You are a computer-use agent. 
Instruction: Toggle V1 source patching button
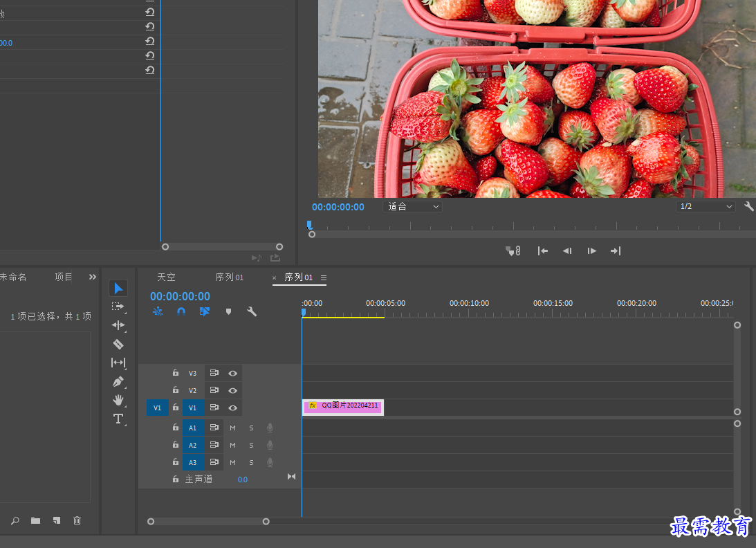point(157,408)
